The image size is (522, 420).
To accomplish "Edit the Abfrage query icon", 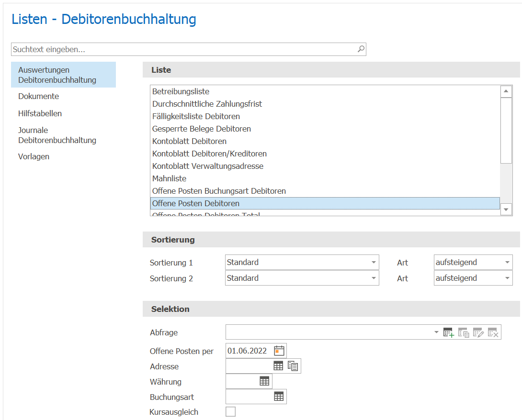I will (478, 332).
